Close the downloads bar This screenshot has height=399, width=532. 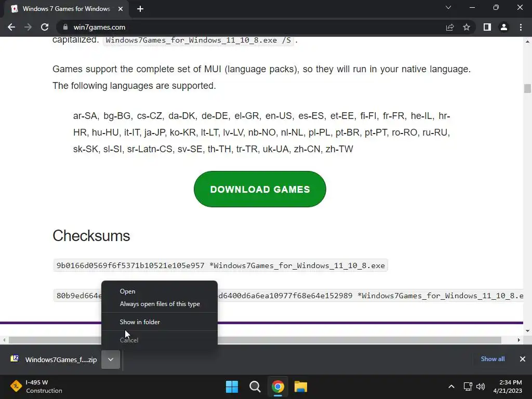(523, 358)
